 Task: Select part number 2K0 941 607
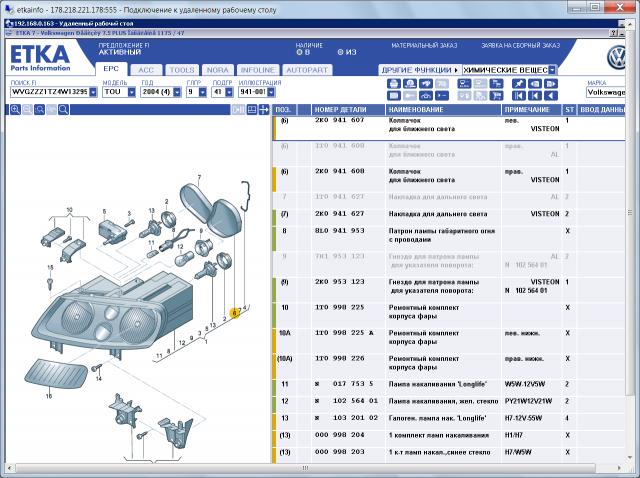(x=339, y=120)
